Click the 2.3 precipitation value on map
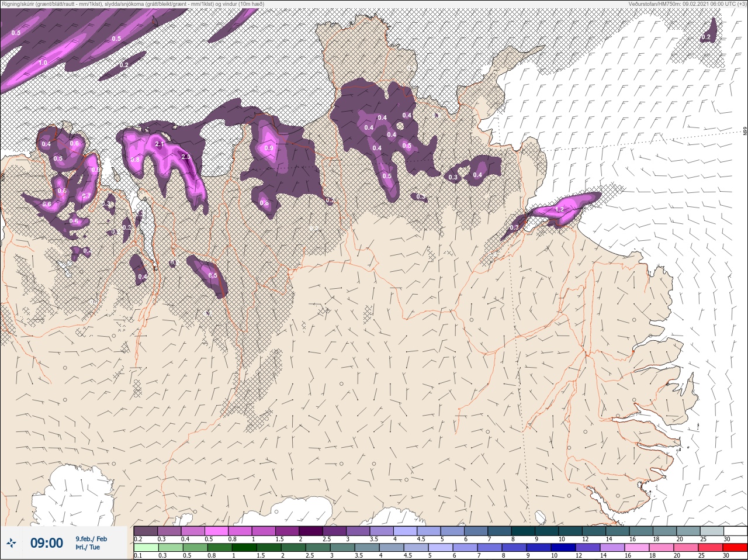 [x=186, y=157]
